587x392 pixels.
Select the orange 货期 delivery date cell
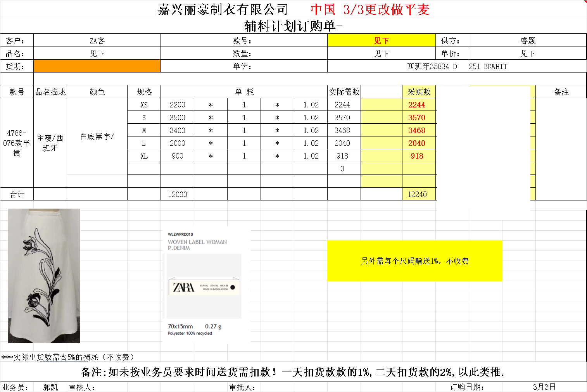coord(97,66)
